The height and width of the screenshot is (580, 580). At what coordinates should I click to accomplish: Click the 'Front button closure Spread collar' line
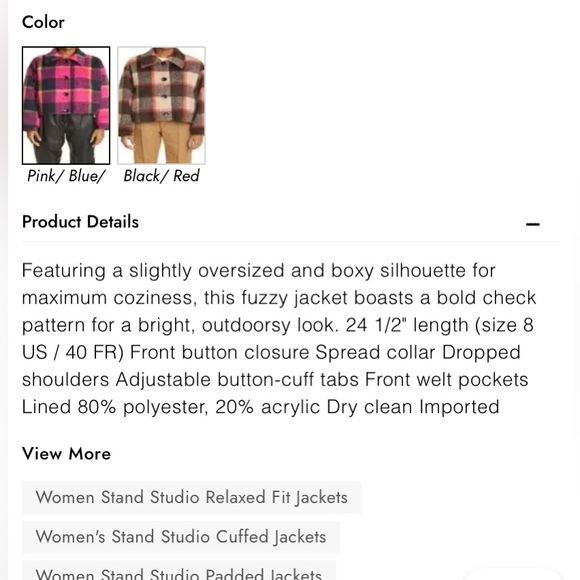[271, 352]
